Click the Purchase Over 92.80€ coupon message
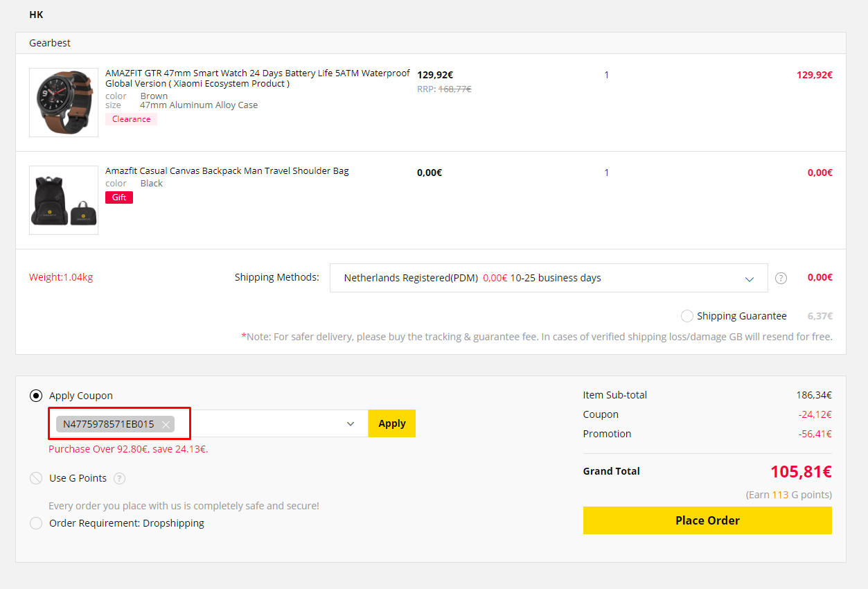 point(128,449)
